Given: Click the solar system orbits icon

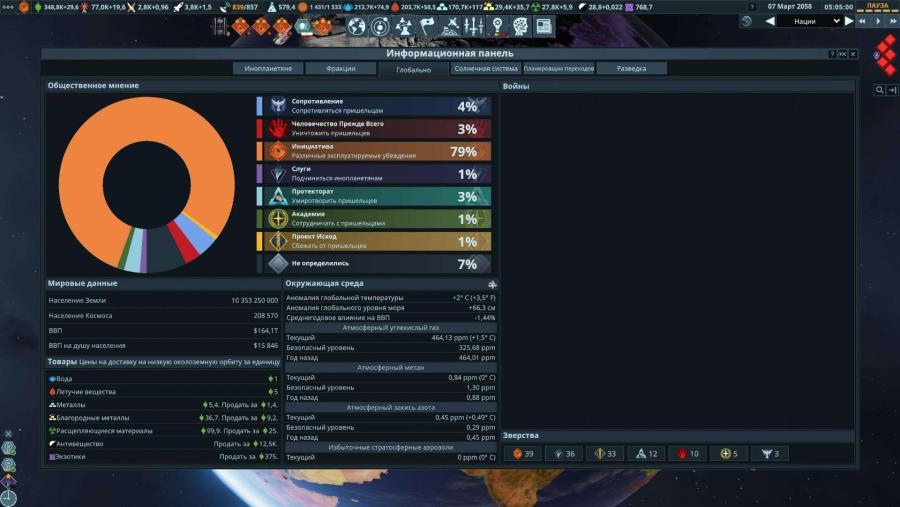Looking at the screenshot, I should coord(380,26).
